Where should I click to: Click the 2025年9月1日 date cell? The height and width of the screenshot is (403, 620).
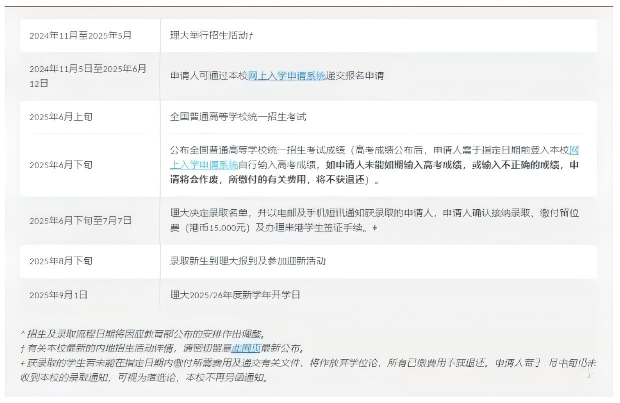(x=58, y=296)
